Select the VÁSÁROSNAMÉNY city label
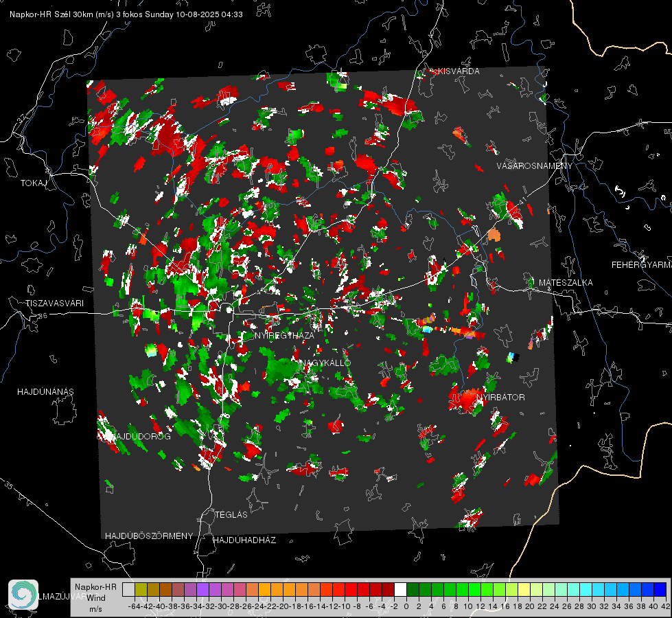This screenshot has width=672, height=618. click(535, 166)
